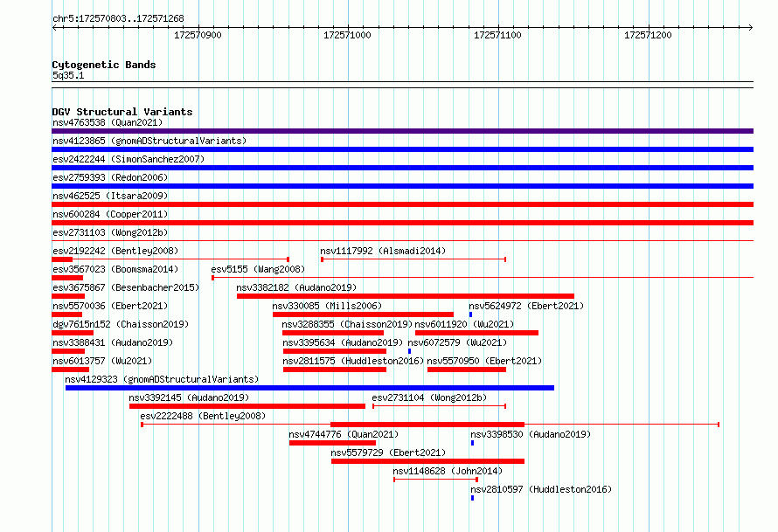Select the 5q35.1 band label
The width and height of the screenshot is (778, 532).
tap(68, 75)
